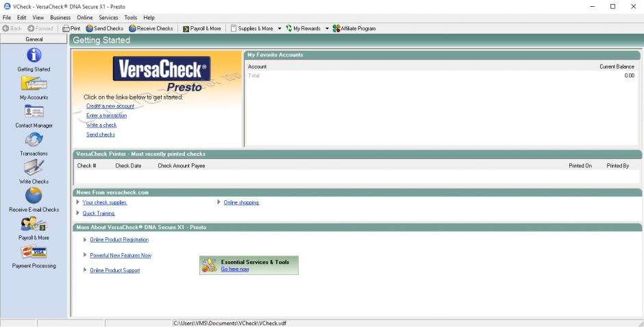644x327 pixels.
Task: Open the Your check supplies link
Action: [x=105, y=202]
